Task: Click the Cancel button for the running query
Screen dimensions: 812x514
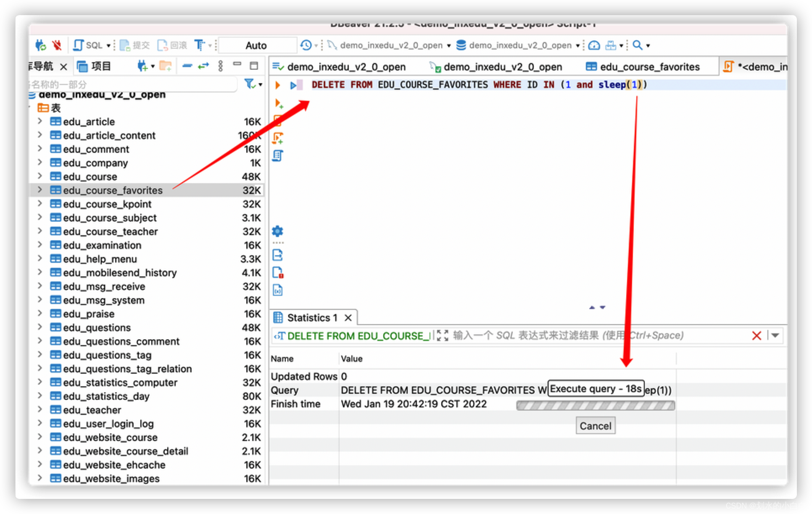Action: click(596, 426)
